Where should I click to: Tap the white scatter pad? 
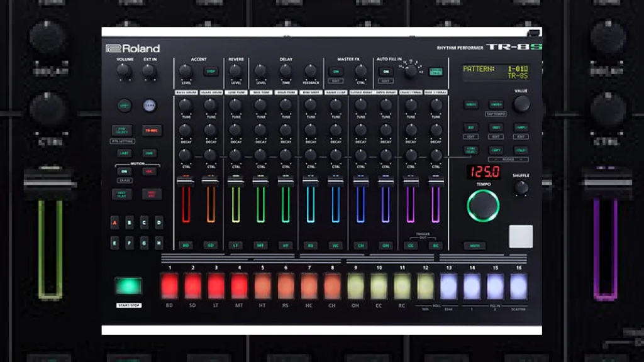point(521,236)
